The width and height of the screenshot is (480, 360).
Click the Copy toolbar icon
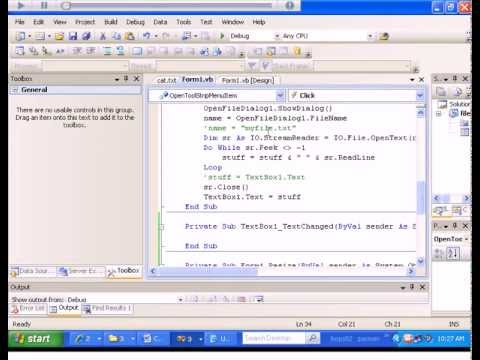116,36
